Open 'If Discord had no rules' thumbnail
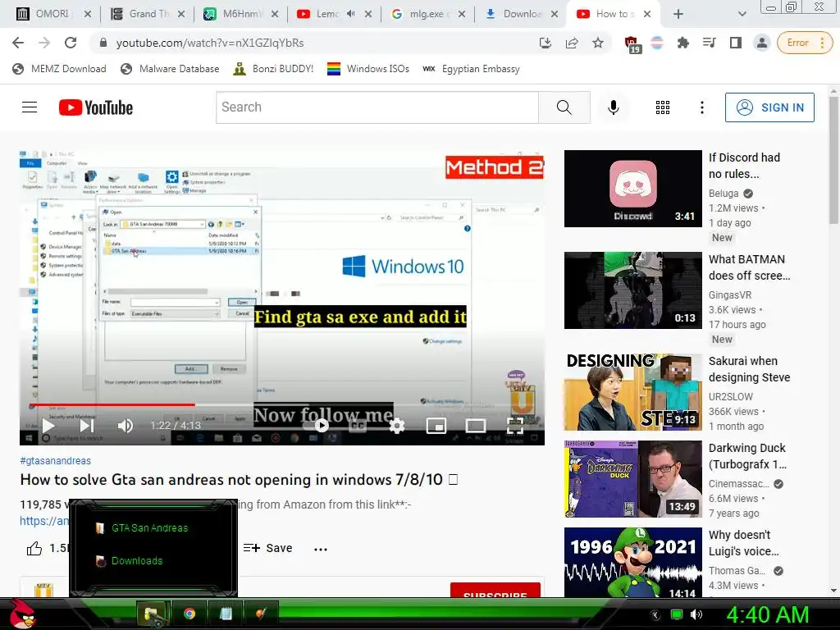 [632, 189]
